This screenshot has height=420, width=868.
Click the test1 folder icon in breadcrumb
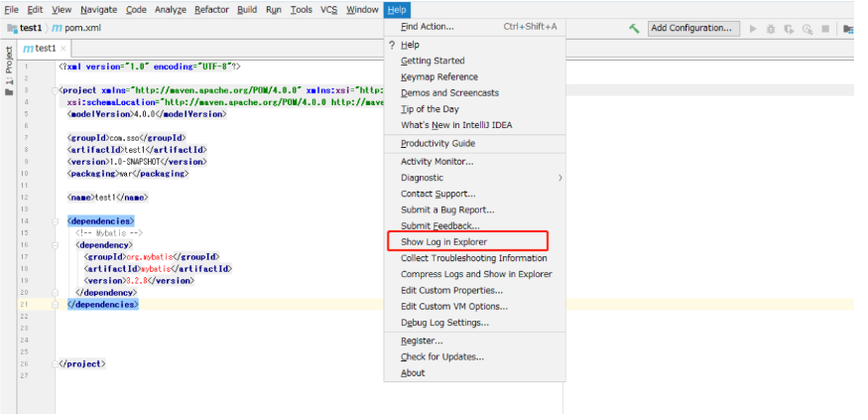[x=12, y=28]
